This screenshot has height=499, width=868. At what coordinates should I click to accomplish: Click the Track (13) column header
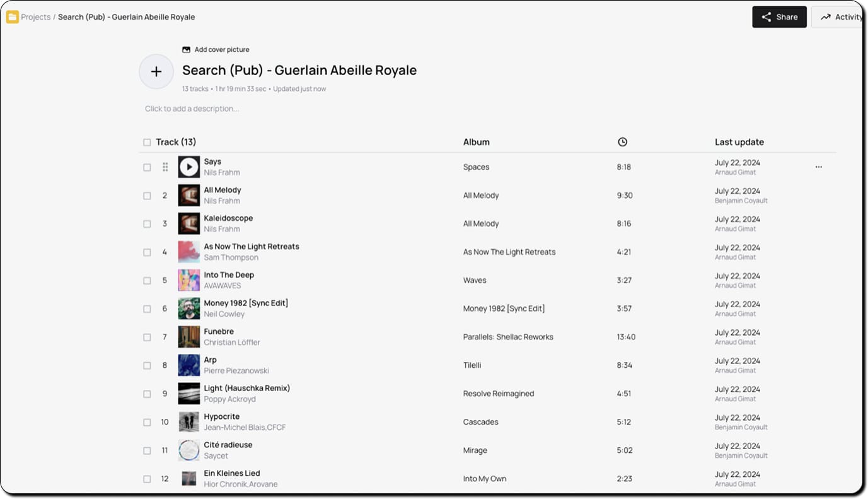[175, 142]
